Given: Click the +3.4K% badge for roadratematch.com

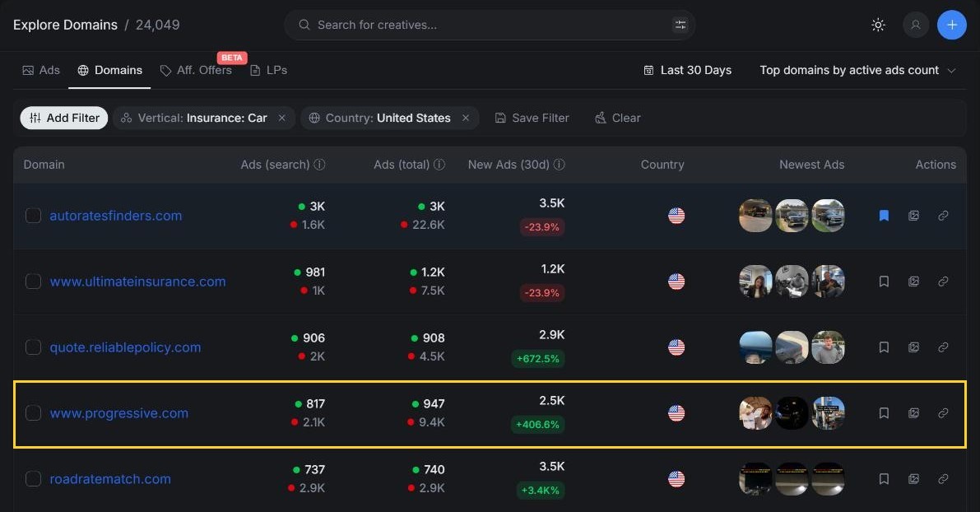Looking at the screenshot, I should pyautogui.click(x=541, y=490).
